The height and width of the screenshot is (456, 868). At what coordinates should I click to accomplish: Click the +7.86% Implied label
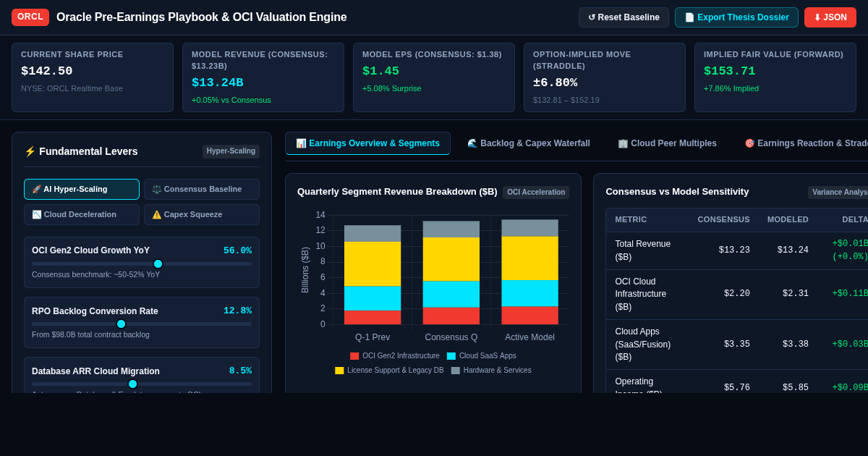click(731, 88)
